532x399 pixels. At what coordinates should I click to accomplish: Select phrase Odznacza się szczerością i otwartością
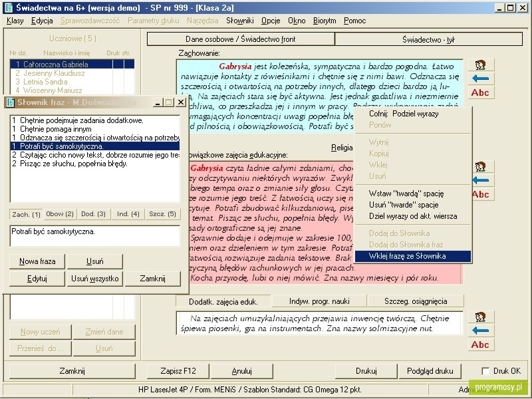coord(94,138)
